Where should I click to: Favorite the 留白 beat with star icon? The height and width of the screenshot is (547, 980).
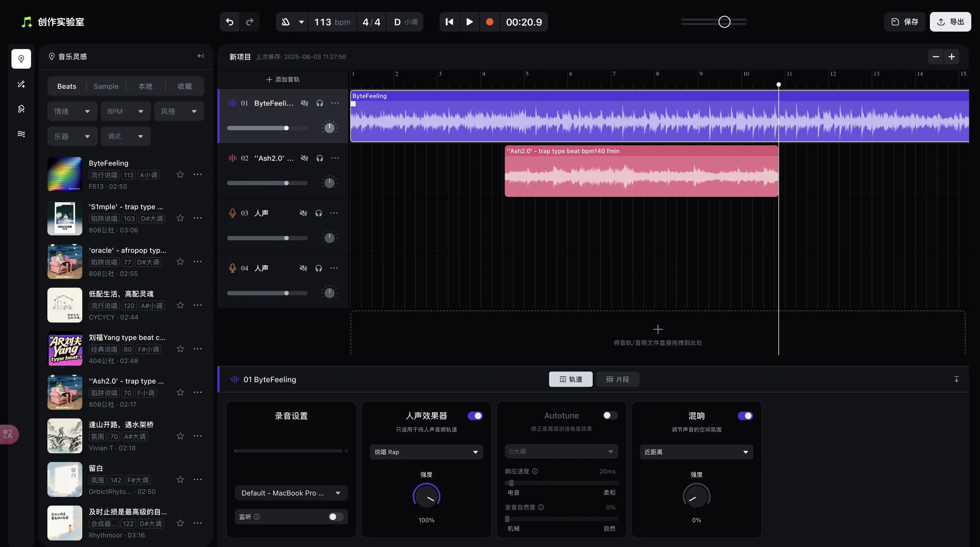click(180, 479)
